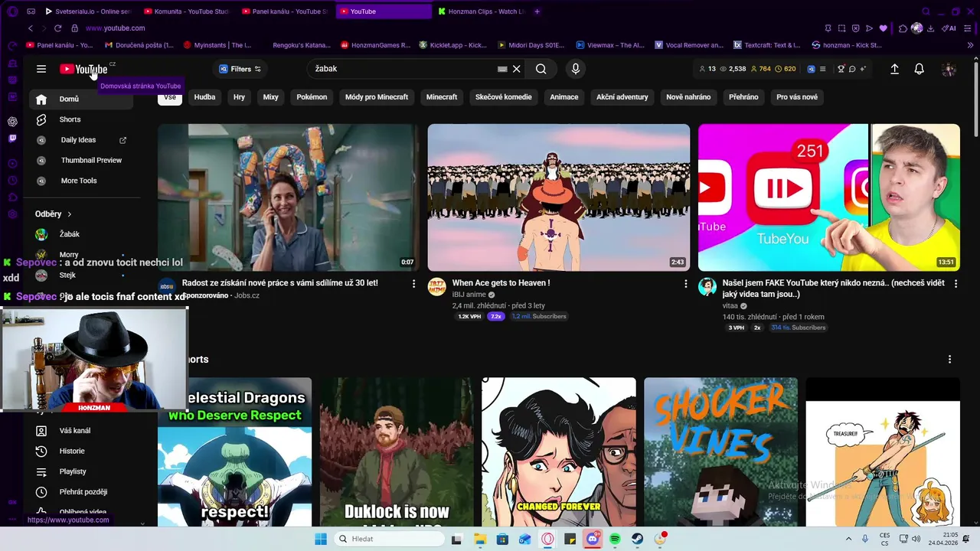Open a new browser tab with plus
Viewport: 980px width, 551px height.
537,11
